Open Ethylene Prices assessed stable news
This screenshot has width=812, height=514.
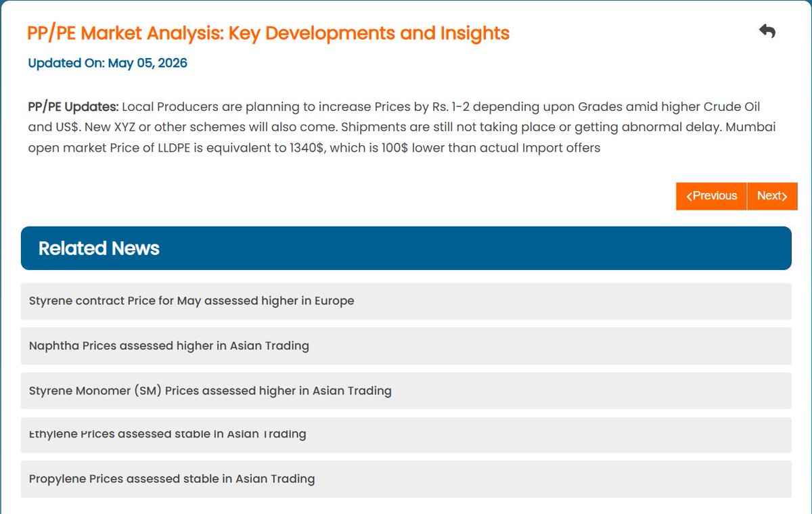tap(406, 435)
